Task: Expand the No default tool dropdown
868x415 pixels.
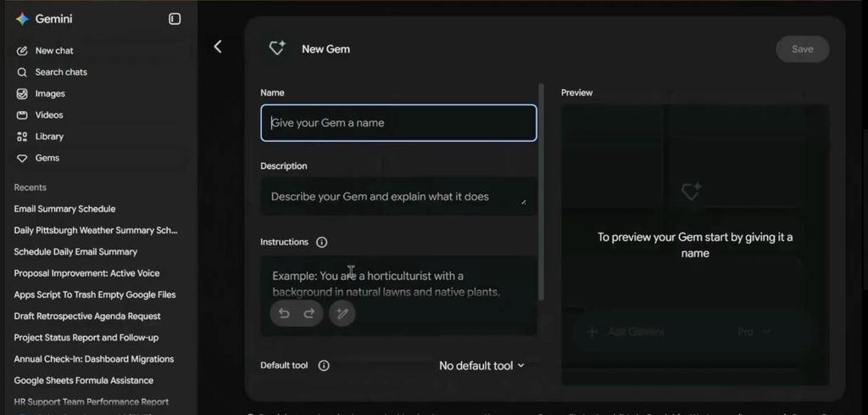Action: pos(481,366)
